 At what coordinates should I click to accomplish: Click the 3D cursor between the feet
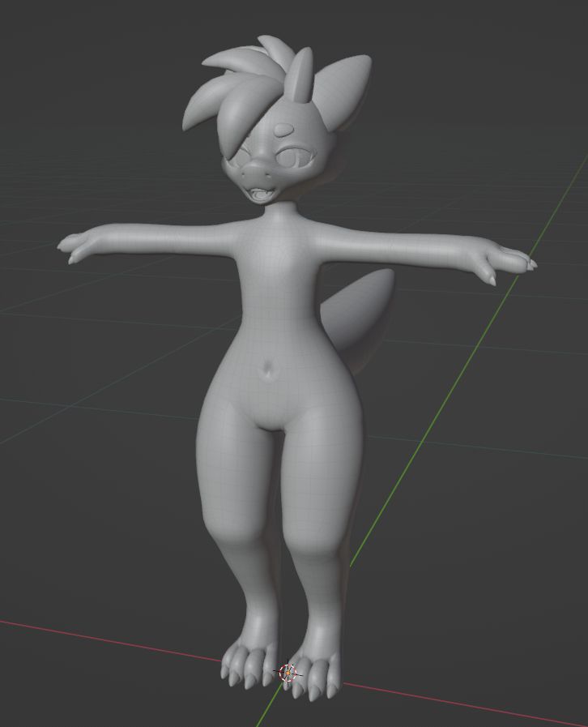pyautogui.click(x=288, y=672)
